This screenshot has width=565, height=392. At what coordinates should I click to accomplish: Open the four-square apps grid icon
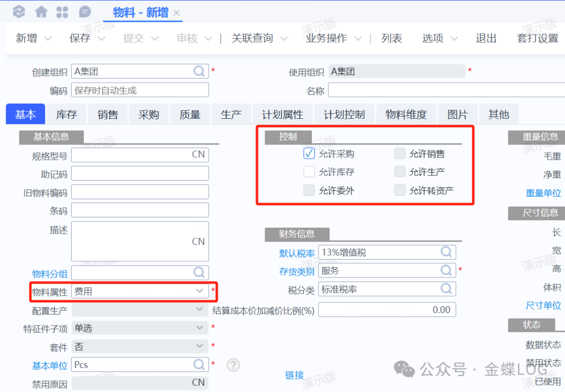click(62, 12)
